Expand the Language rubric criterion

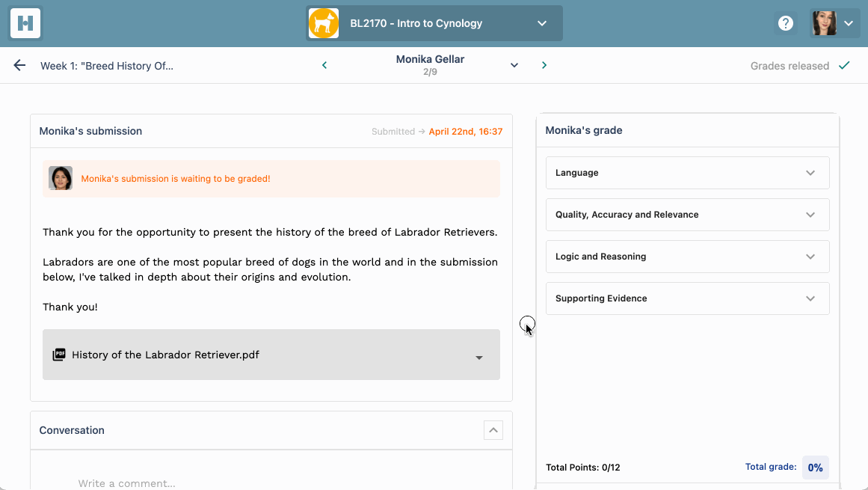pos(688,173)
